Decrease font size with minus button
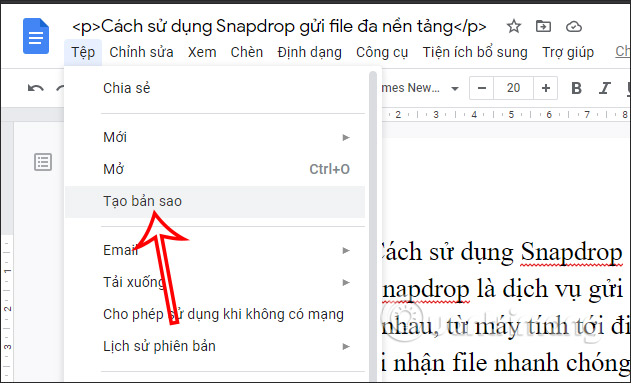Image resolution: width=631 pixels, height=383 pixels. pos(482,88)
